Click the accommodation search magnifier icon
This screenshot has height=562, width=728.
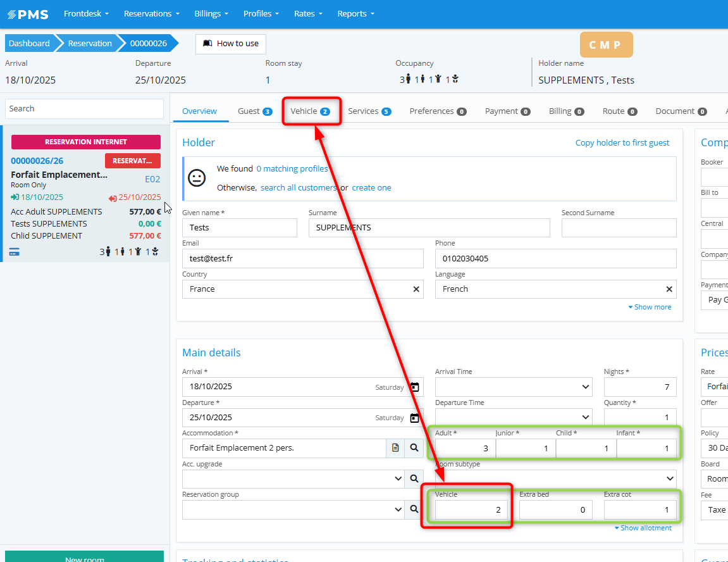tap(414, 448)
